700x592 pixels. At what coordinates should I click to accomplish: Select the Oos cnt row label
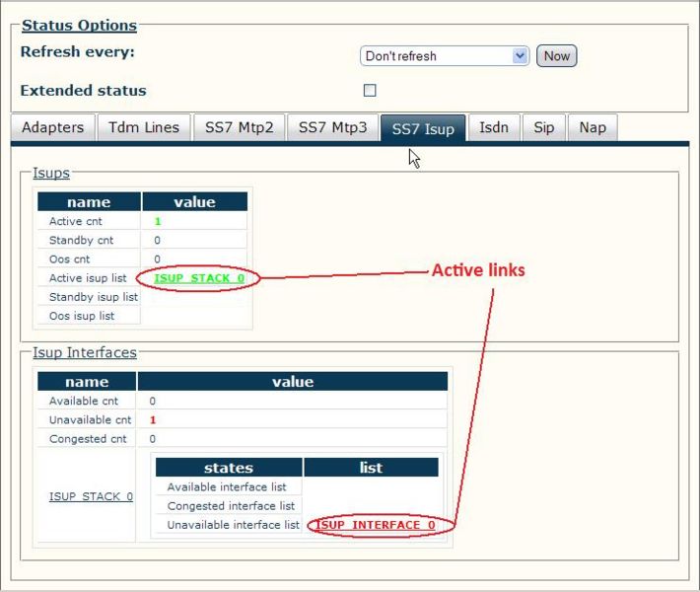pos(70,259)
